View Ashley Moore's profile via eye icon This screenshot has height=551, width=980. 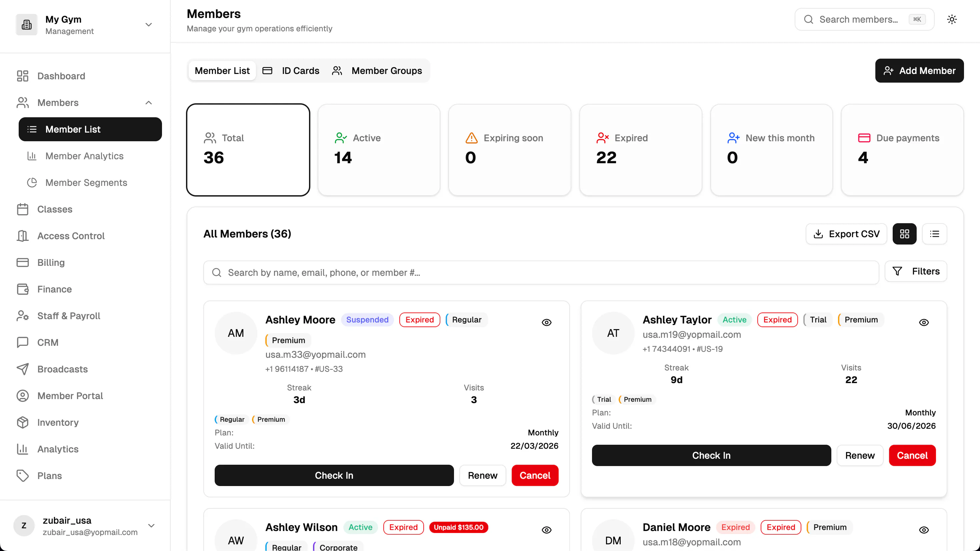point(547,322)
